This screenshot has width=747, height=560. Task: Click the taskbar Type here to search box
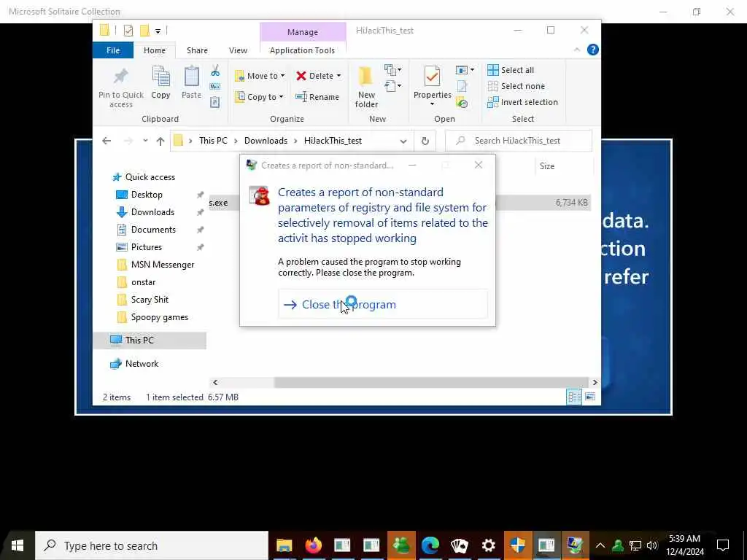[152, 545]
